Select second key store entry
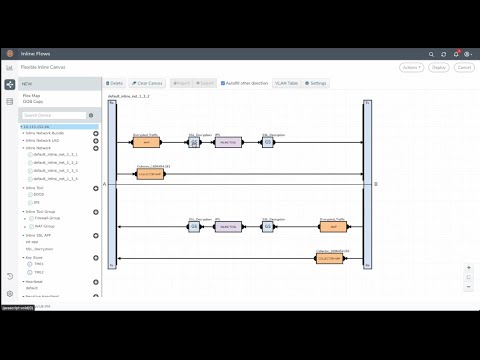Screen dimensions: 480x360 [x=39, y=272]
